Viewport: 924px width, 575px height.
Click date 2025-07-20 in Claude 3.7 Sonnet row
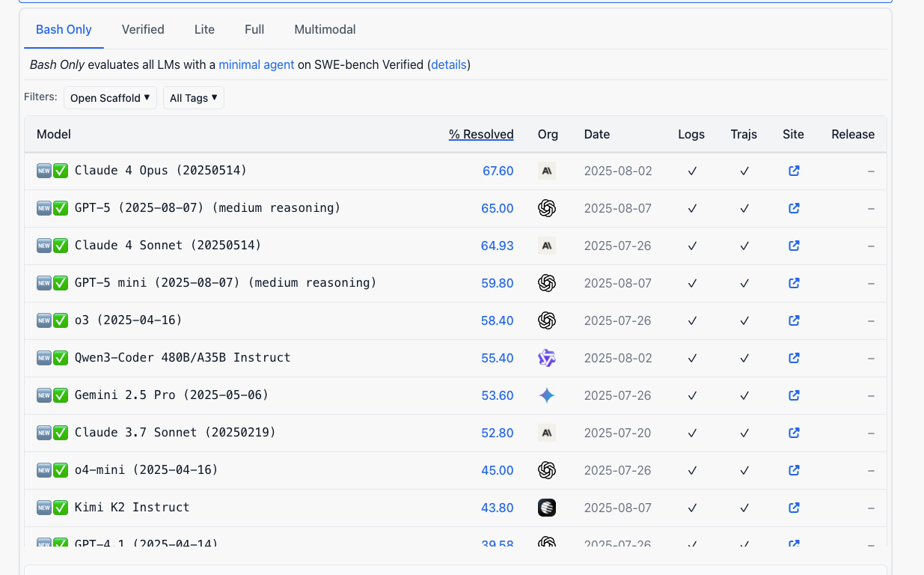(x=618, y=433)
